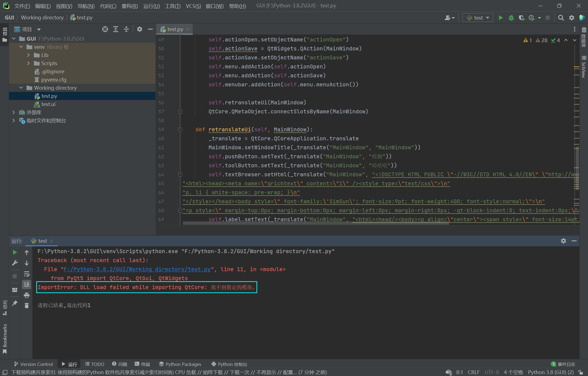588x376 pixels.
Task: Click the Run (play) button in toolbar
Action: tap(501, 18)
